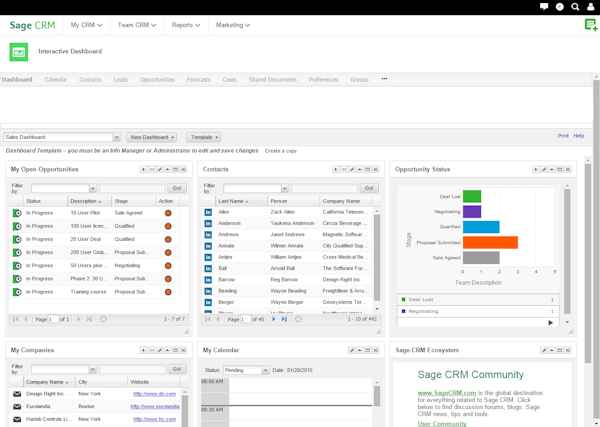Open the Template dropdown button
The width and height of the screenshot is (600, 427).
tap(203, 137)
